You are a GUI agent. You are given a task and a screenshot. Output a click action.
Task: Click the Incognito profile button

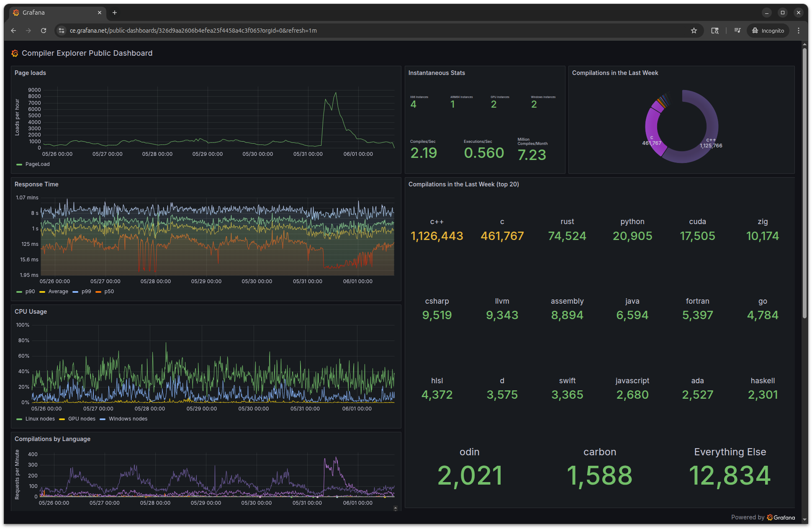[x=768, y=31]
